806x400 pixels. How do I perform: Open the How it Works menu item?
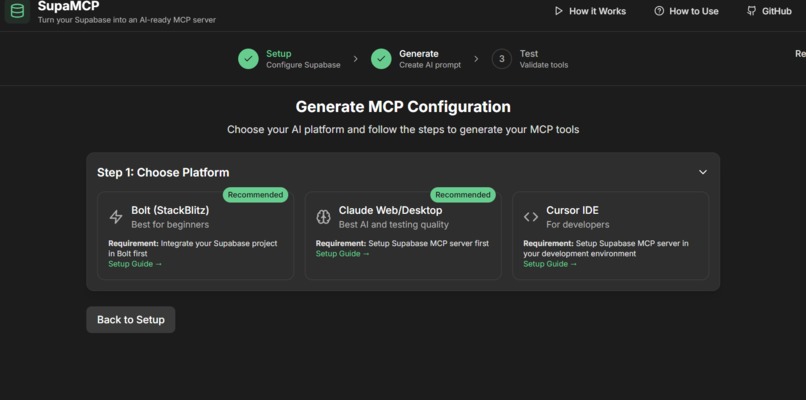click(590, 11)
